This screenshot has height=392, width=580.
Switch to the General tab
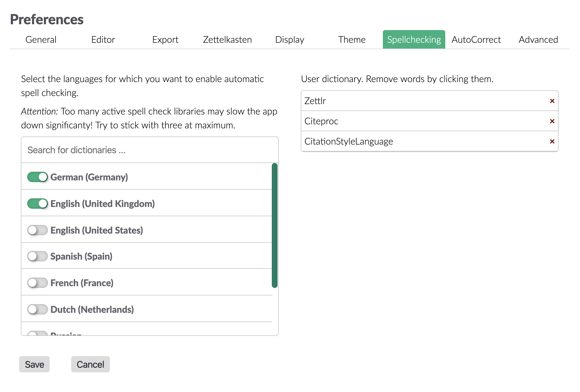[x=40, y=40]
